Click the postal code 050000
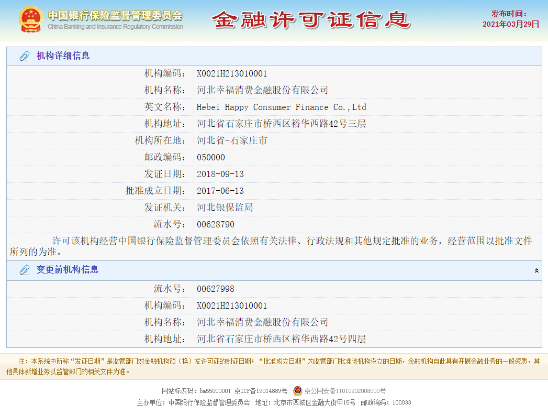Screen dimensions: 548x415 tap(211, 157)
